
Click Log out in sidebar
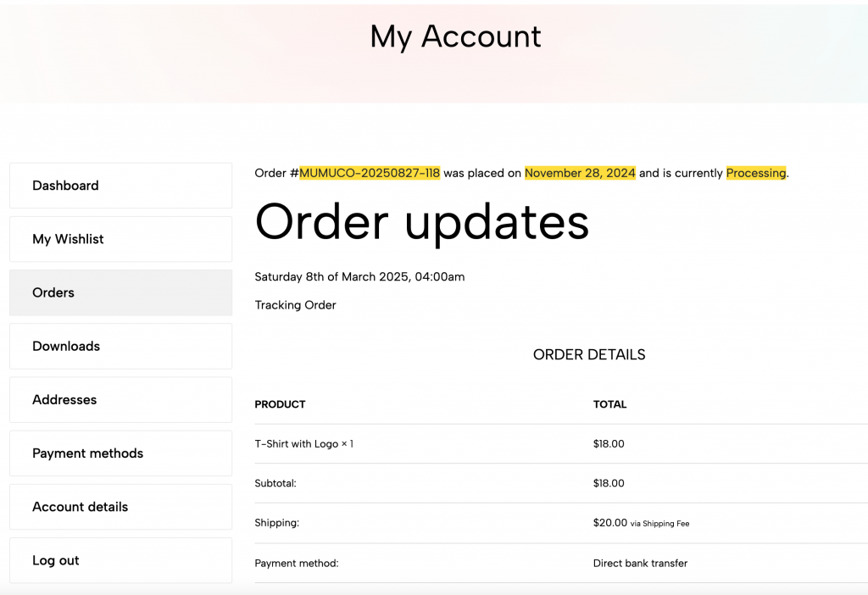pyautogui.click(x=120, y=560)
